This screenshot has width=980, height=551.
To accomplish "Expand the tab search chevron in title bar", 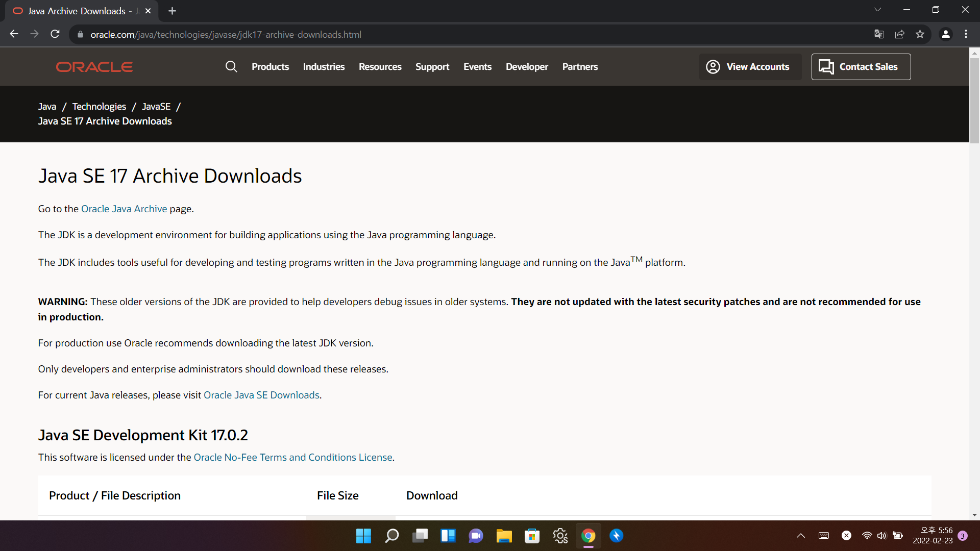I will 877,10.
